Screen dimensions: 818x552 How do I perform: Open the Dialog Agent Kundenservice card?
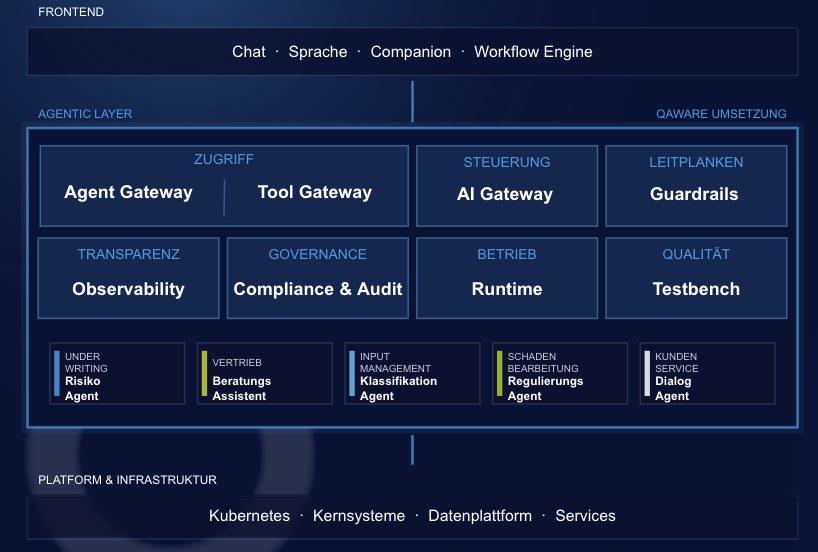[708, 374]
